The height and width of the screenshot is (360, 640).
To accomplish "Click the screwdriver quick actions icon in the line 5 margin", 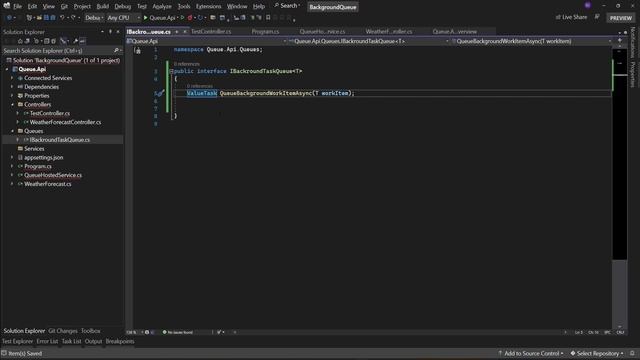I will (x=160, y=93).
